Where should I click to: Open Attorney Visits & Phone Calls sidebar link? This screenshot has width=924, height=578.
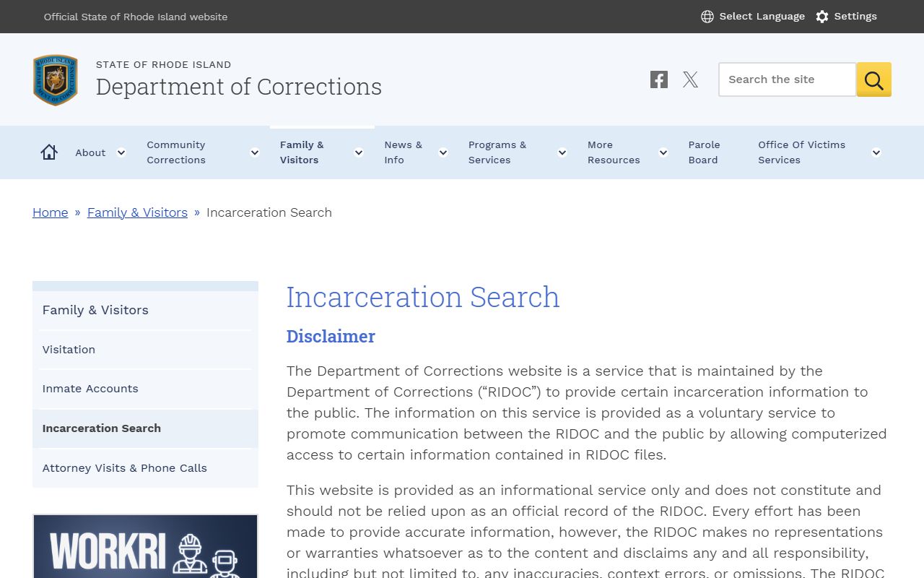coord(145,468)
